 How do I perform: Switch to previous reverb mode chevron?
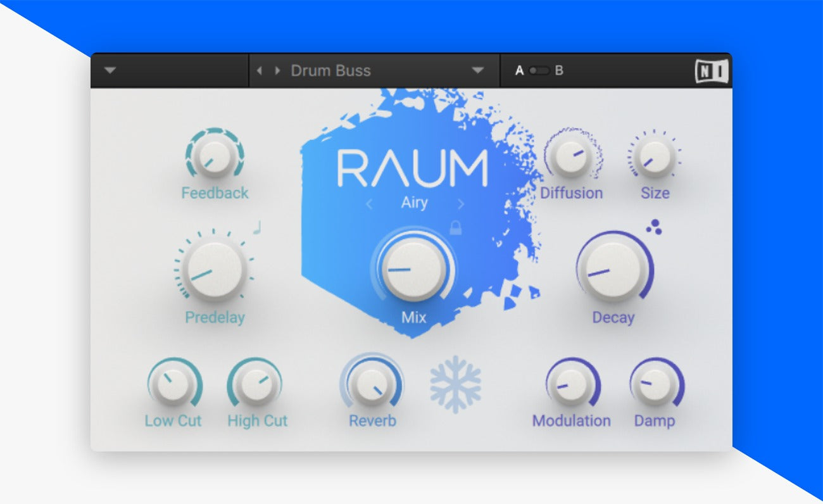tap(369, 204)
